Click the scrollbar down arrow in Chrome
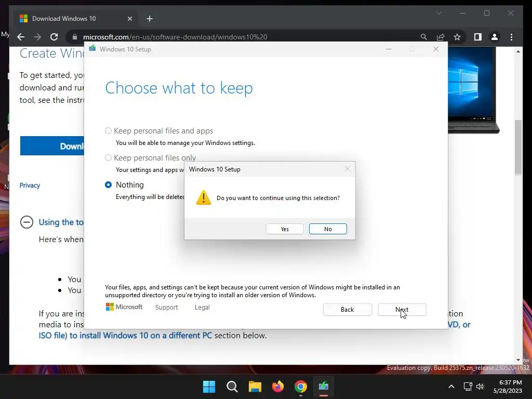Screen dimensions: 532x399 (x=518, y=360)
